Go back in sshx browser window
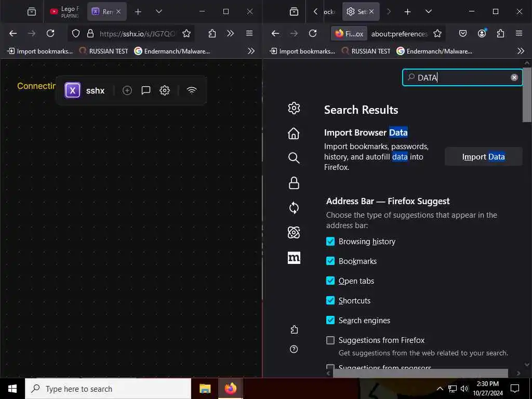Screen dimensions: 532x399 (x=13, y=33)
